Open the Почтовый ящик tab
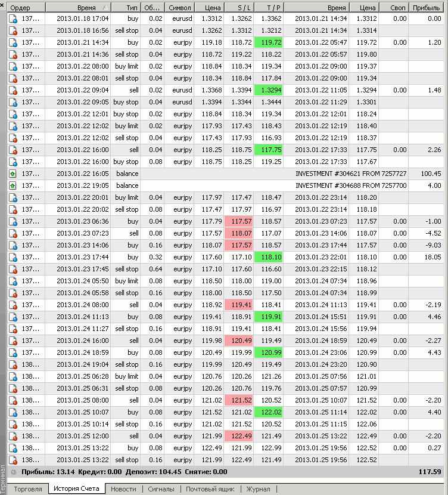Screen dimensions: 448x495 click(x=210, y=489)
